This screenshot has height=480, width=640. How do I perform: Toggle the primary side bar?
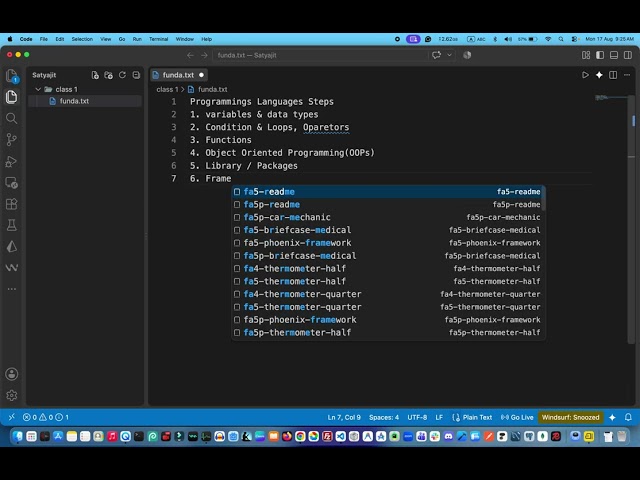click(x=600, y=55)
